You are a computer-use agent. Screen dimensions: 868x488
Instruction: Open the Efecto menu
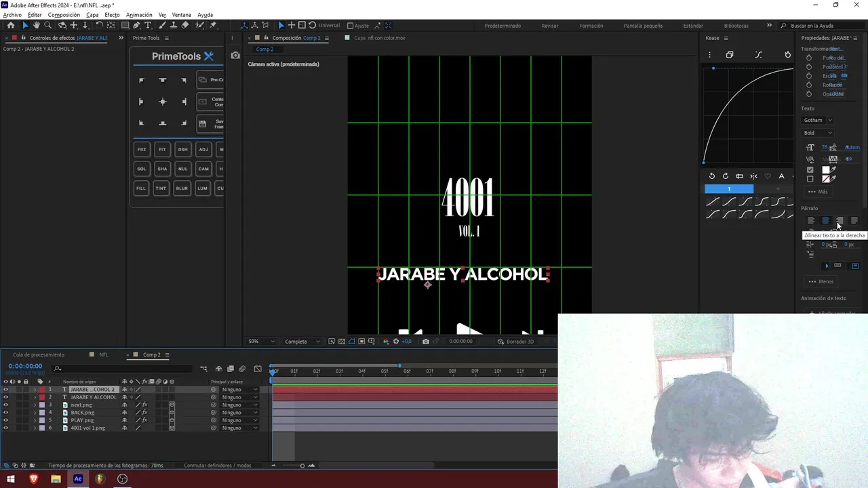pyautogui.click(x=112, y=15)
